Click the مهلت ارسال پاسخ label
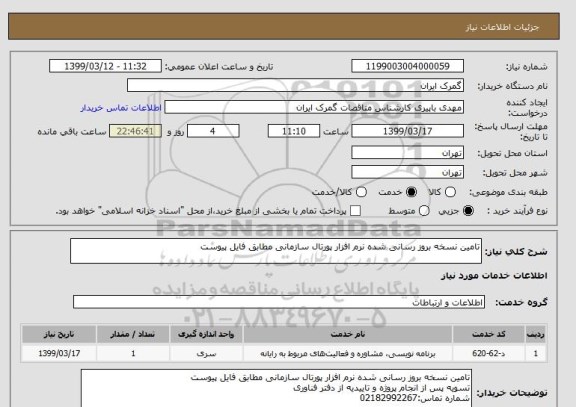 (511, 132)
